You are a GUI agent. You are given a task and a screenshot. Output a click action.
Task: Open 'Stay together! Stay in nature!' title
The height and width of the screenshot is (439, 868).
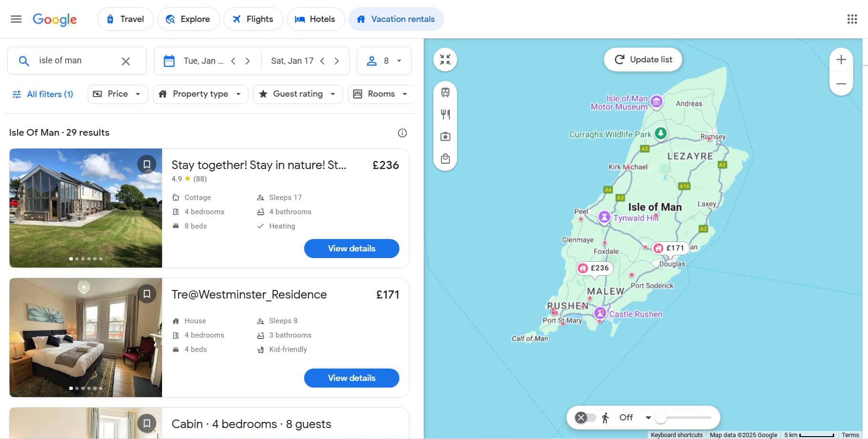pyautogui.click(x=259, y=165)
